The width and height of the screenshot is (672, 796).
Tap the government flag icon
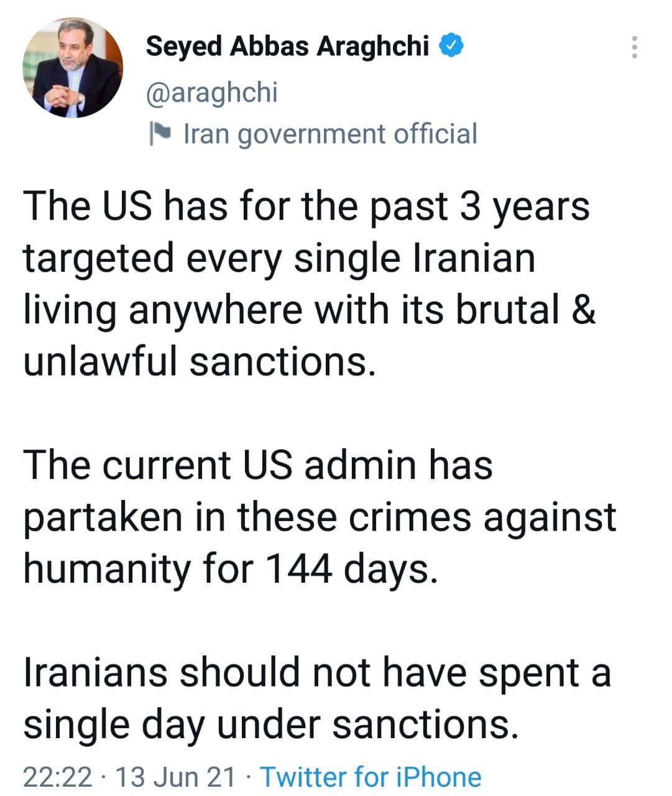tap(160, 134)
